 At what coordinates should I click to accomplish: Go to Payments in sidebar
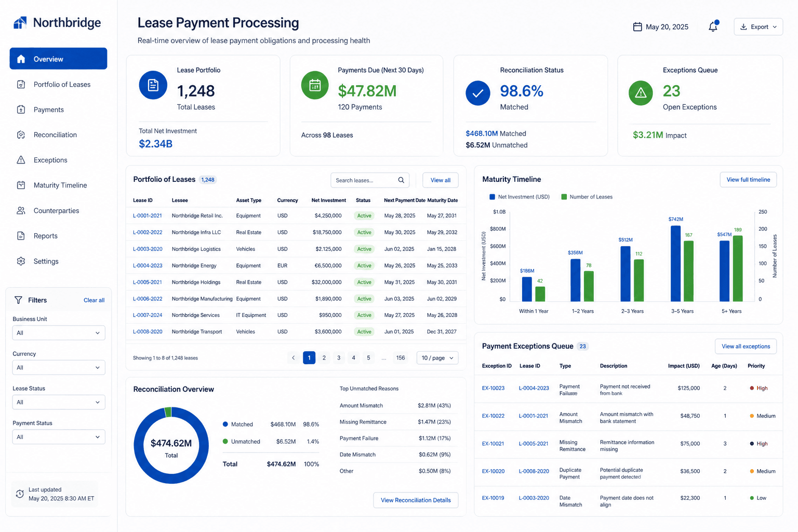click(49, 110)
